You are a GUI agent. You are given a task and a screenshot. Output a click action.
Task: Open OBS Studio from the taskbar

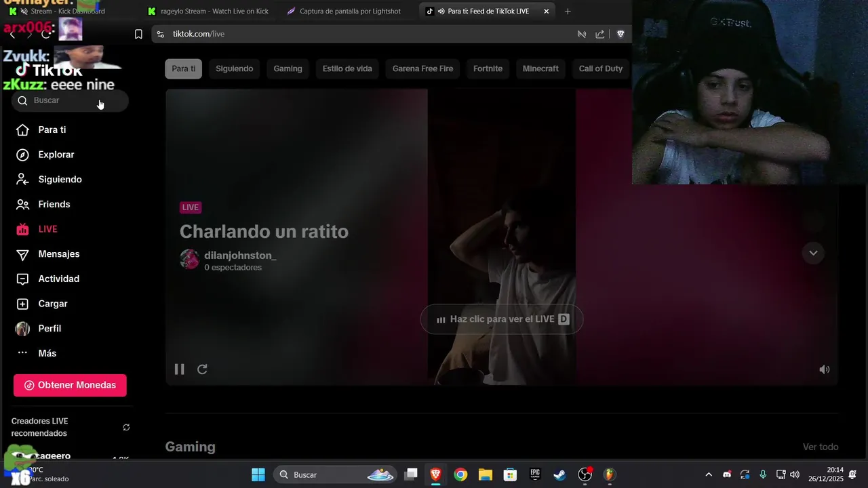[585, 474]
